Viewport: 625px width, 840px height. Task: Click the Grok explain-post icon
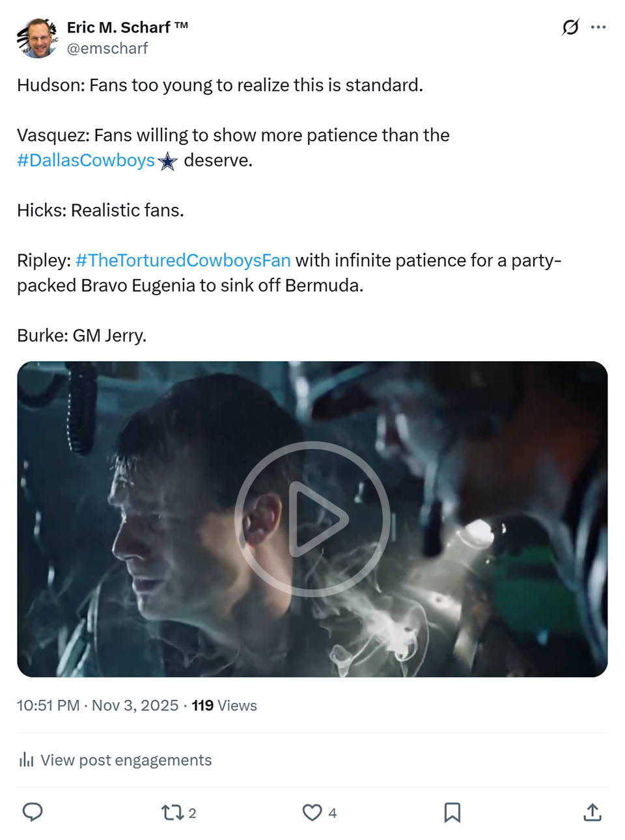coord(570,27)
